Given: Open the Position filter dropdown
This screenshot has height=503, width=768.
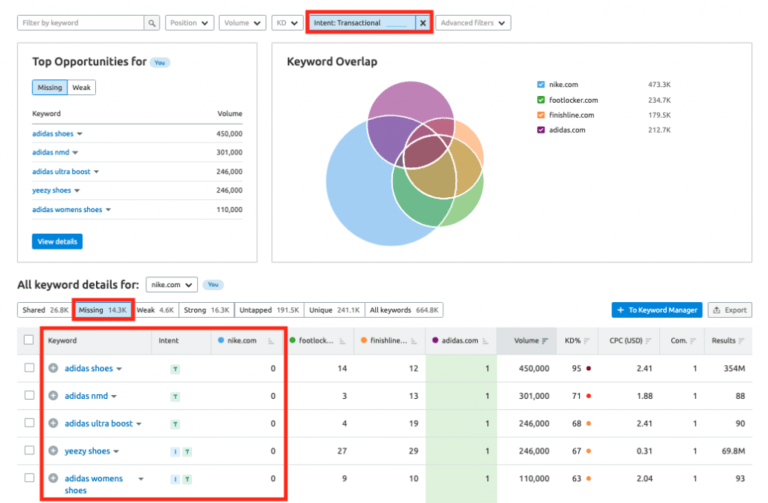Looking at the screenshot, I should (190, 23).
